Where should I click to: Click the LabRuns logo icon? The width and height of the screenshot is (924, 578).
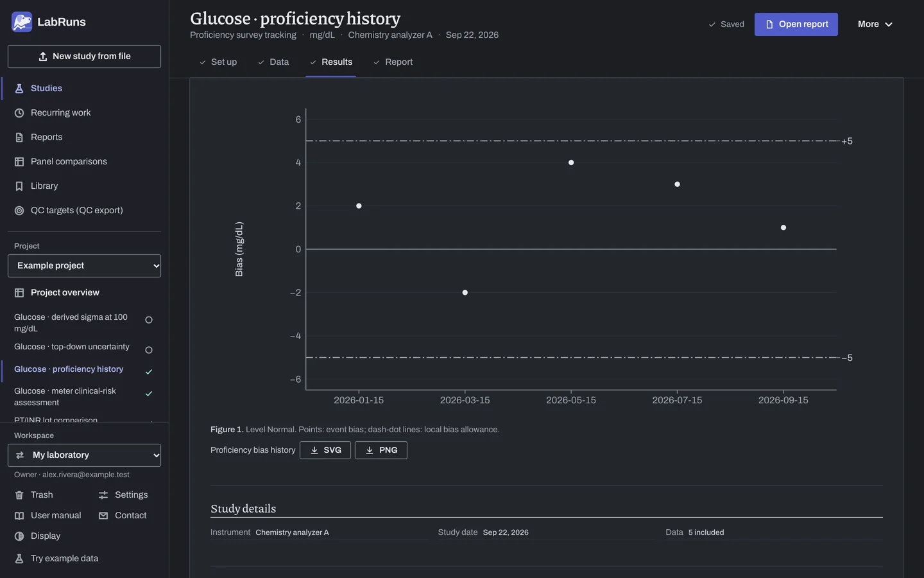pos(22,22)
